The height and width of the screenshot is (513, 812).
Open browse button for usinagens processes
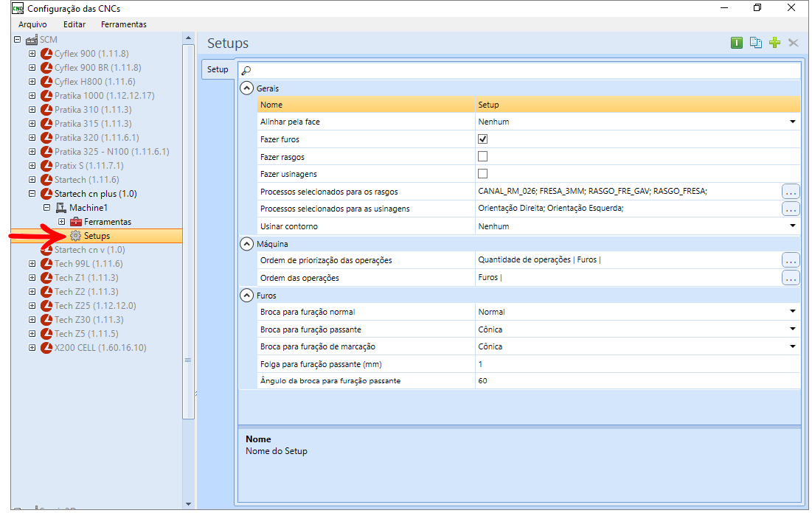[x=791, y=209]
